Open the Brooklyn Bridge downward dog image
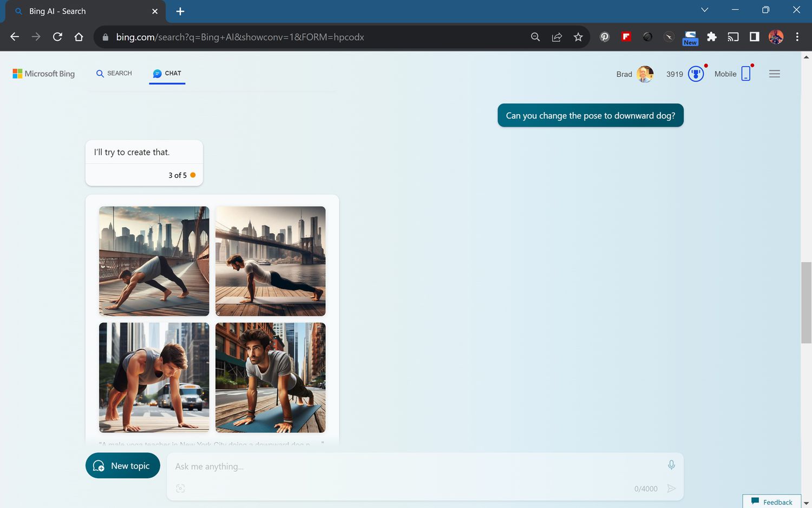Image resolution: width=812 pixels, height=508 pixels. 154,261
